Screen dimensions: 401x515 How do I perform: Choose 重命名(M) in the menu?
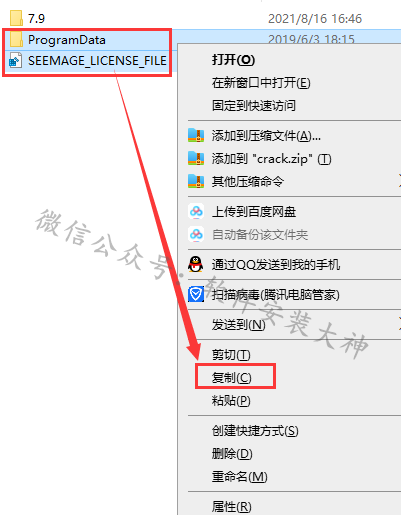tap(240, 477)
